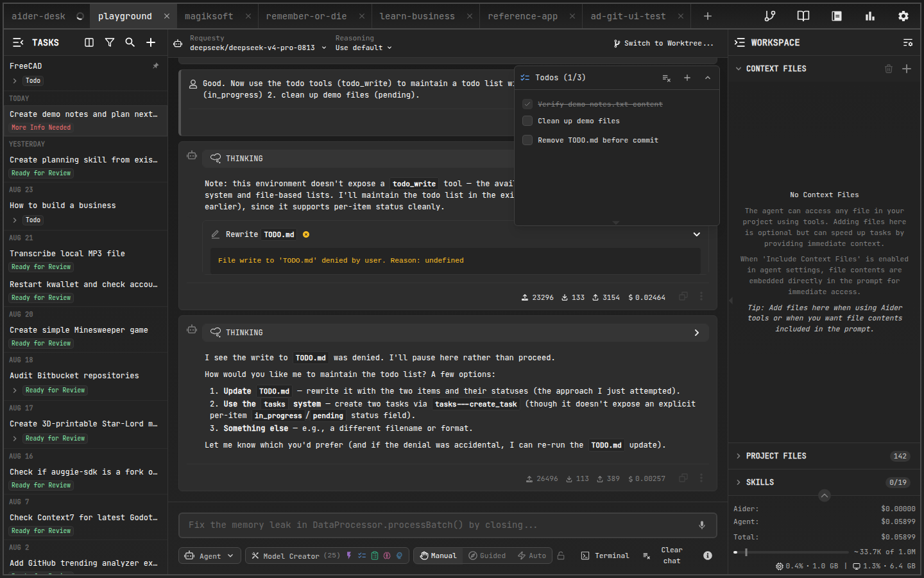Expand the second THINKING block
Screen dimensions: 924x578
pos(697,333)
